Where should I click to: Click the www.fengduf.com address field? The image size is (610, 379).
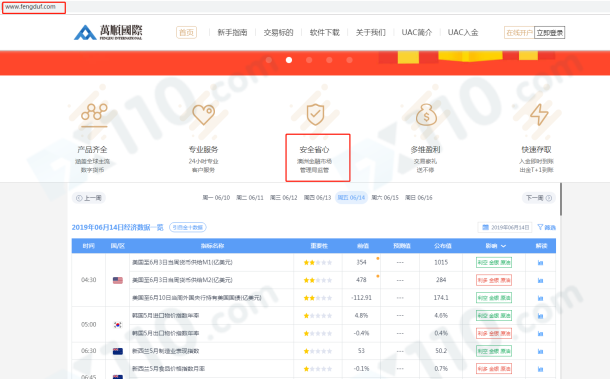pos(34,7)
